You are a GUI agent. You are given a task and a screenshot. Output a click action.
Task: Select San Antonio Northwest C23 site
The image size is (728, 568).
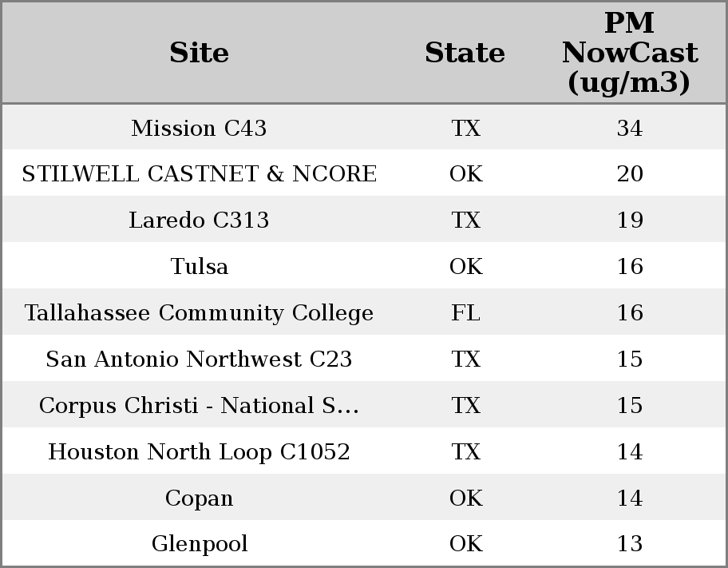point(199,359)
